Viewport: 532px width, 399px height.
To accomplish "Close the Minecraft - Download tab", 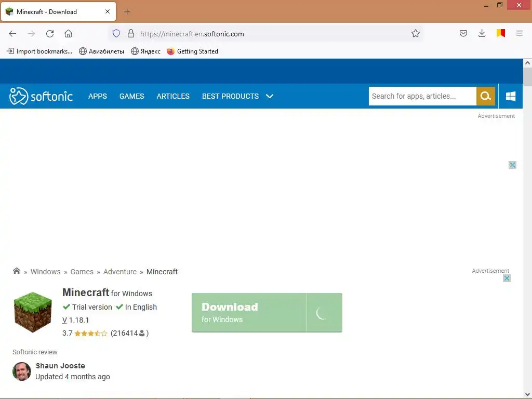I will click(x=108, y=11).
